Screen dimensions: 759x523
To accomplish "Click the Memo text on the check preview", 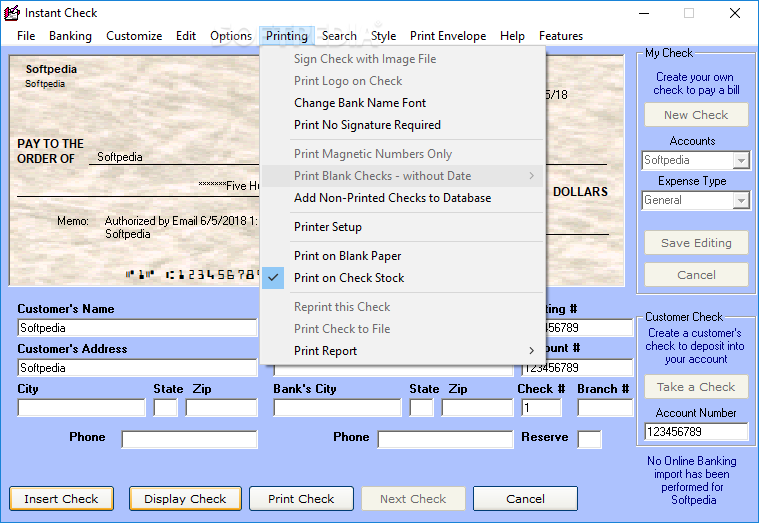I will (181, 227).
